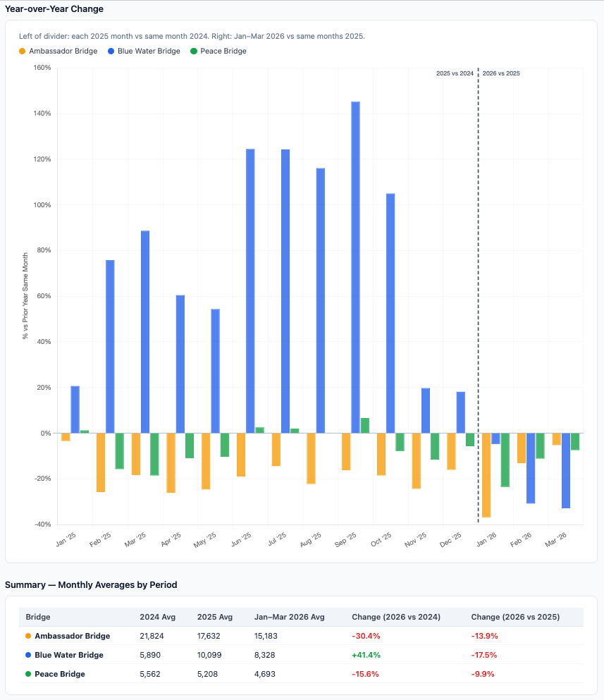Select the Jun '25 blue bar
604x700 pixels.
(250, 291)
